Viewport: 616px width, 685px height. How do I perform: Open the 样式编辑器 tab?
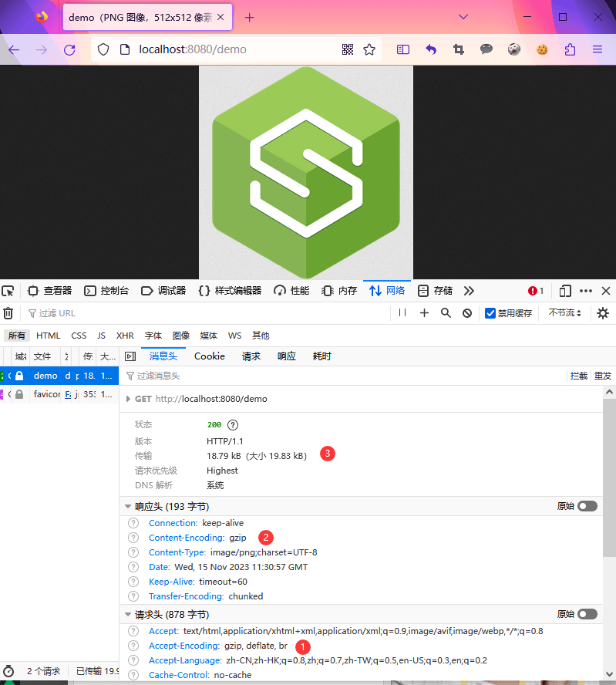click(x=230, y=291)
